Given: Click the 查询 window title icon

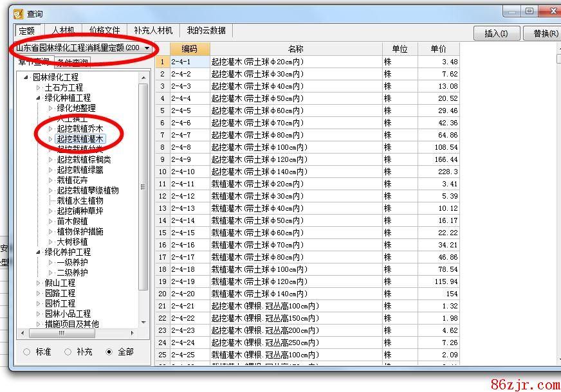Looking at the screenshot, I should tap(18, 13).
